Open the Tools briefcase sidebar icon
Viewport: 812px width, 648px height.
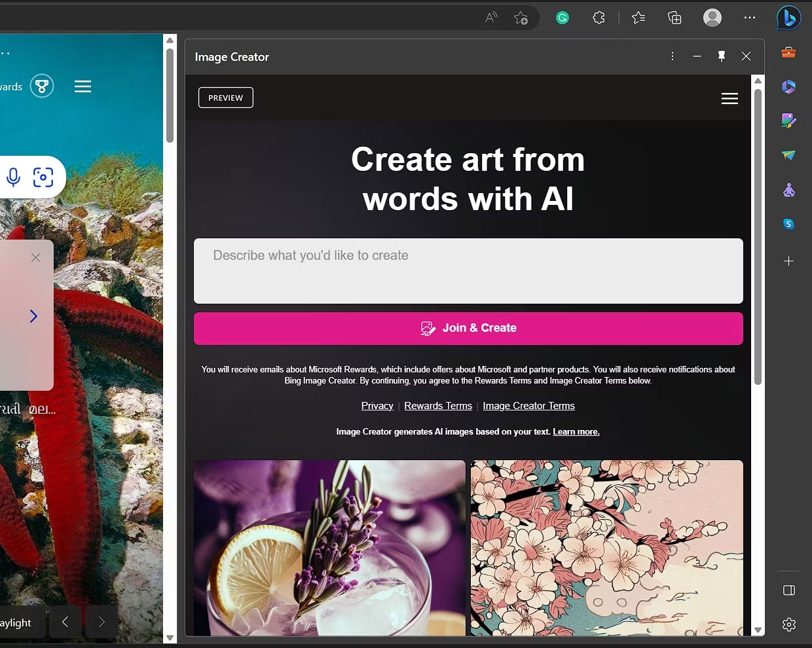788,52
